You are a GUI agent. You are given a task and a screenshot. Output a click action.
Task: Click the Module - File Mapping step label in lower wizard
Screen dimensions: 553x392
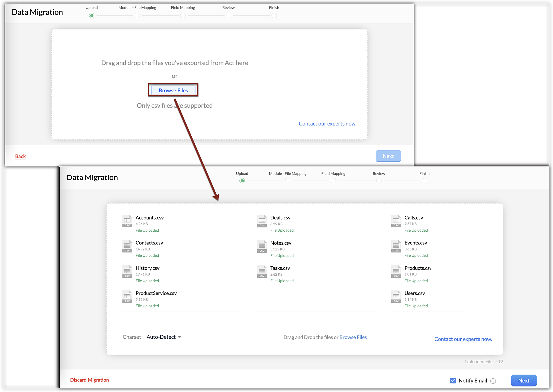pos(288,174)
